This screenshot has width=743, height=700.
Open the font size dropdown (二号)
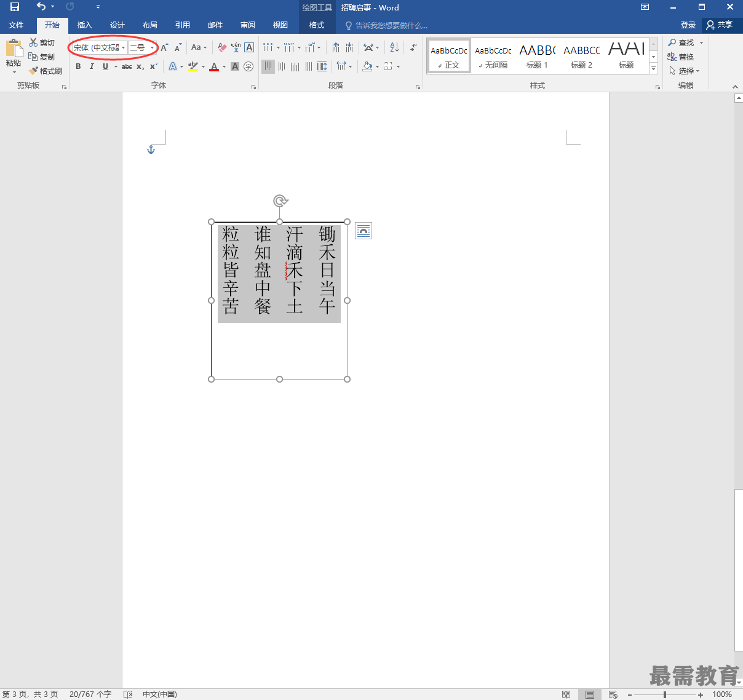152,47
